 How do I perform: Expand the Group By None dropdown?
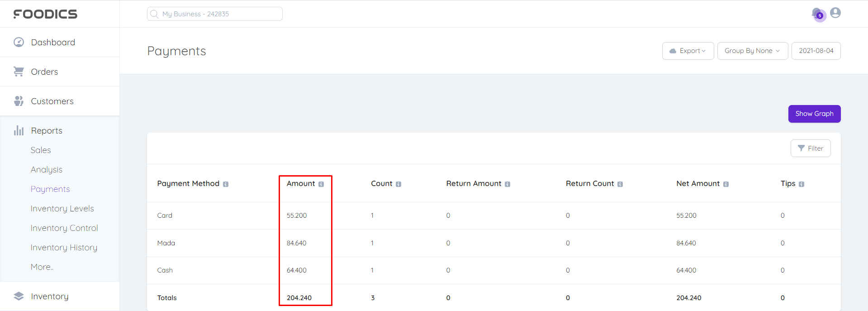click(x=752, y=51)
